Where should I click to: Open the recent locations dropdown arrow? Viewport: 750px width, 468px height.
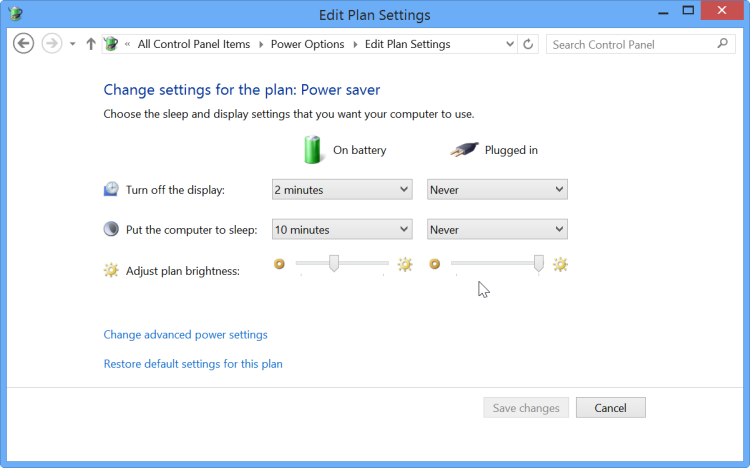73,44
